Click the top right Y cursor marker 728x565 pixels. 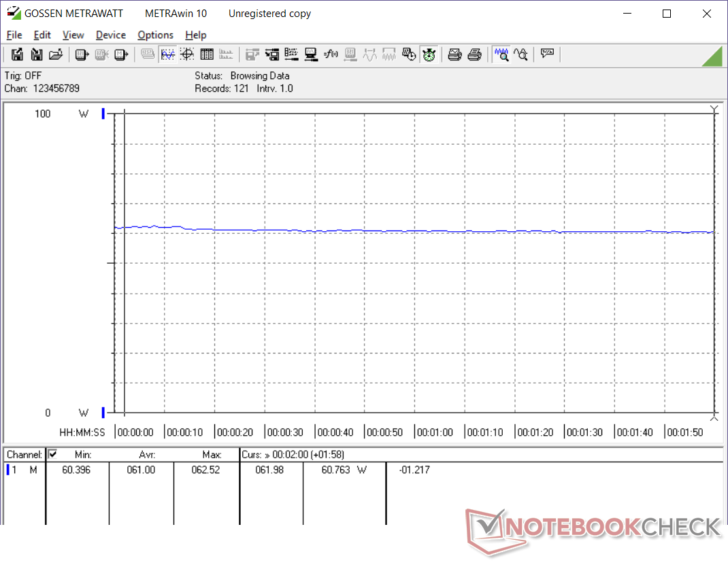coord(714,109)
